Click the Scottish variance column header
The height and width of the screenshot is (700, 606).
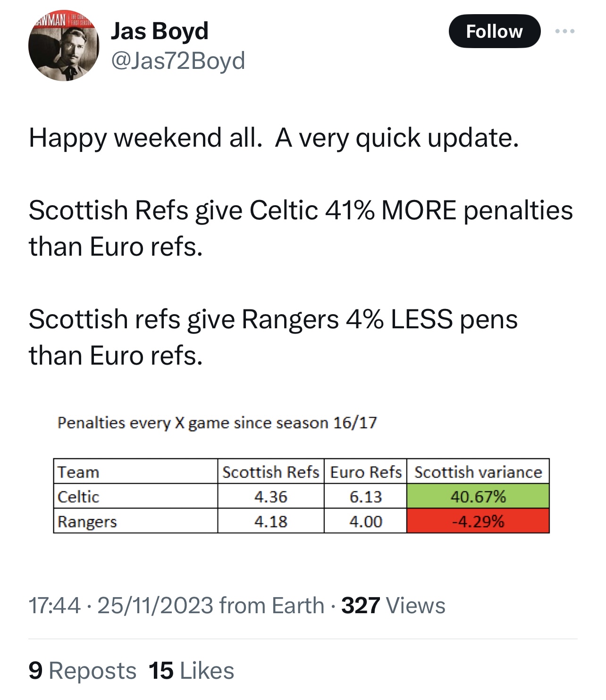tap(478, 472)
